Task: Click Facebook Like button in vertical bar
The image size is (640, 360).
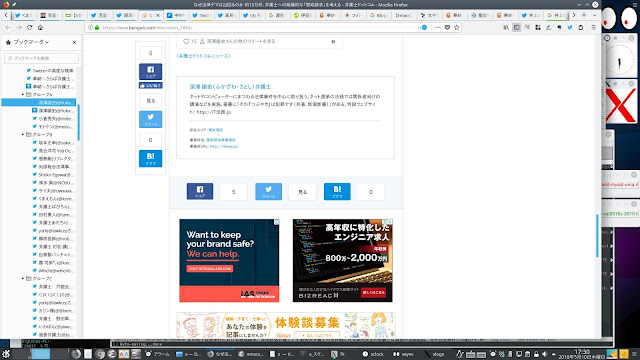Action: (x=150, y=85)
